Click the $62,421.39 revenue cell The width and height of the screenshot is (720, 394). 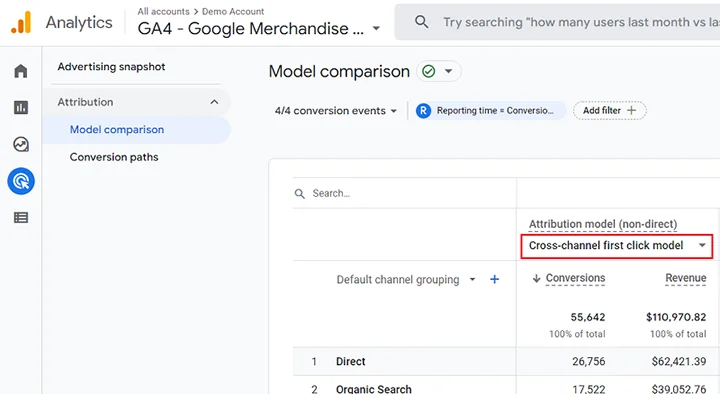[x=679, y=361]
